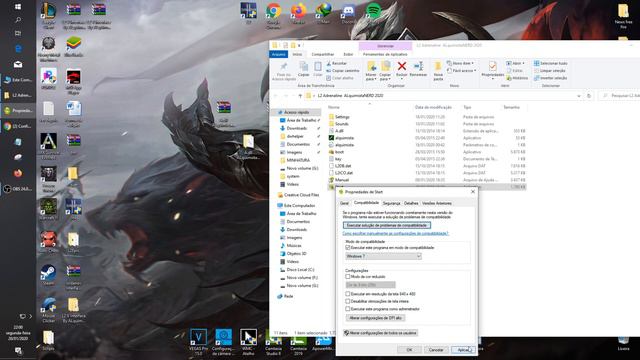640x360 pixels.
Task: Click 'Alterar configurações de todos os usuários' button
Action: [380, 333]
